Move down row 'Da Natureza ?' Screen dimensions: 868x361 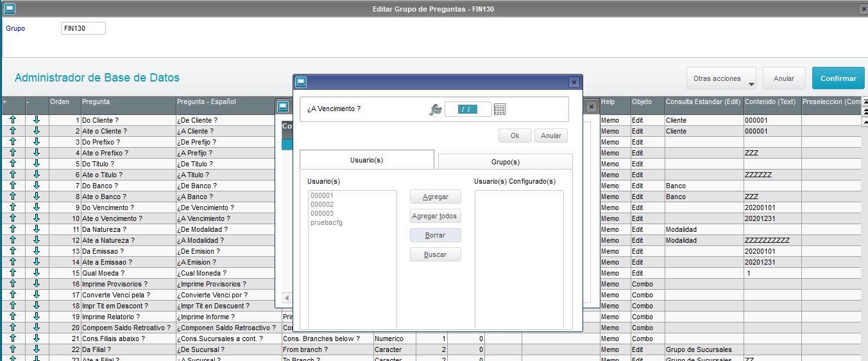tap(37, 229)
